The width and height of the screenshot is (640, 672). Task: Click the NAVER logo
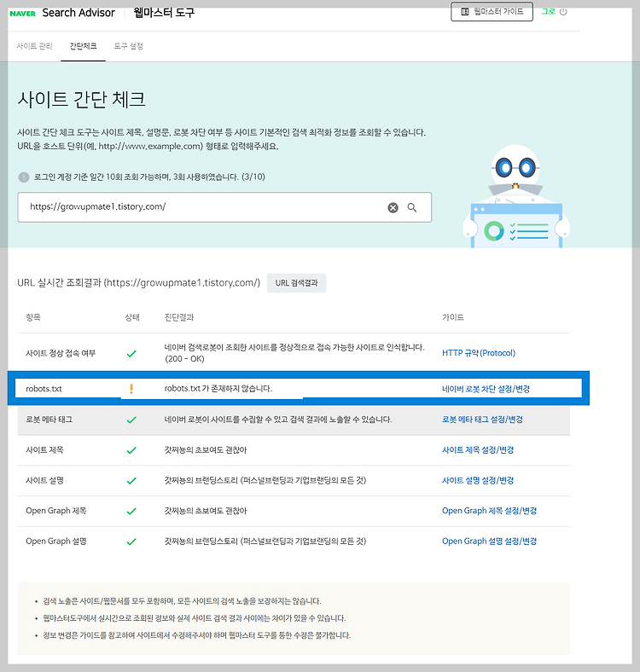tap(23, 14)
